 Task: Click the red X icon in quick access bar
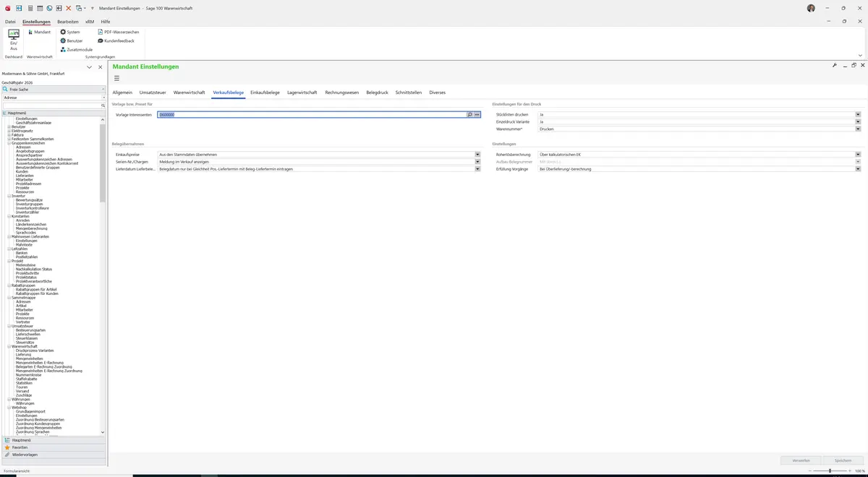coord(69,8)
